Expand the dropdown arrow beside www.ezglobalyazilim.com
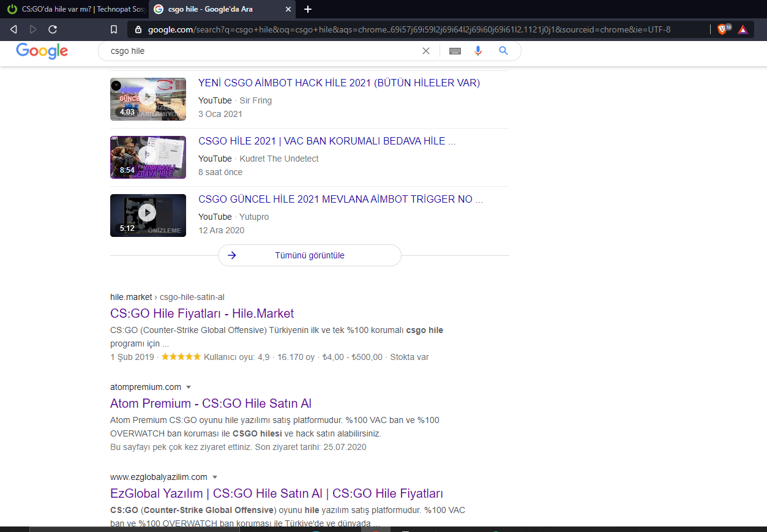767x532 pixels. coord(215,477)
